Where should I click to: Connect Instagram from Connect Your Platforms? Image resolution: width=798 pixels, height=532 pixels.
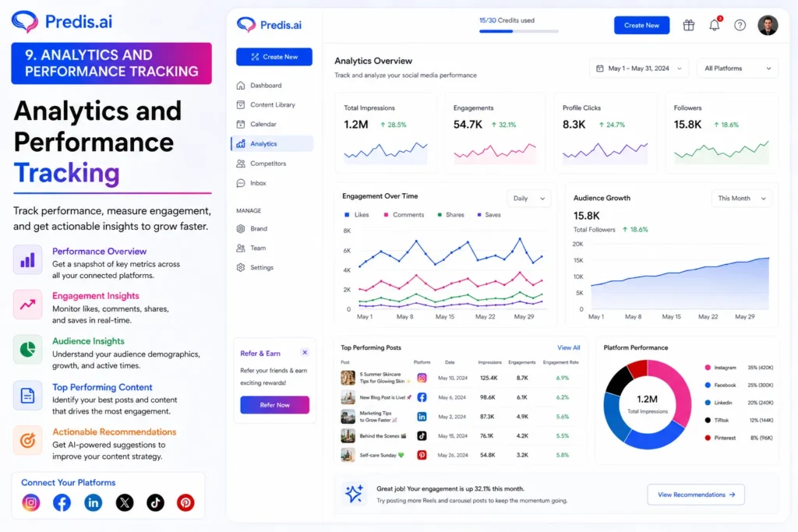pos(31,502)
